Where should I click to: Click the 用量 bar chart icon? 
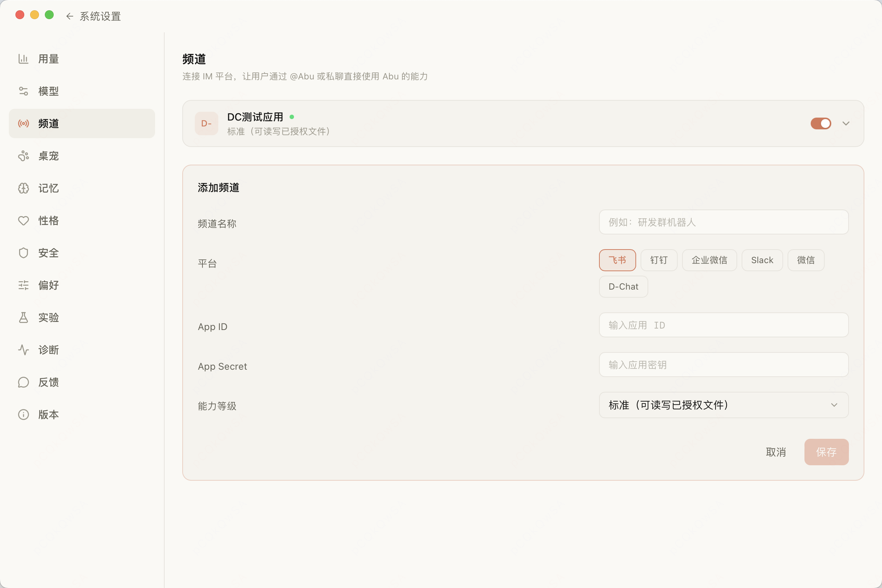pos(23,59)
